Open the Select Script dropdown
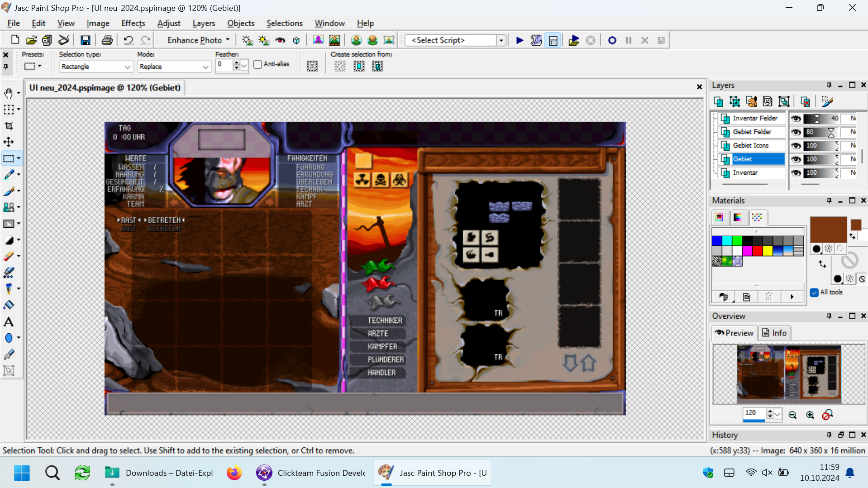The height and width of the screenshot is (488, 868). coord(501,40)
